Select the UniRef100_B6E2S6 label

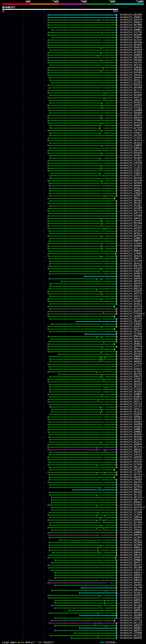coord(131,289)
